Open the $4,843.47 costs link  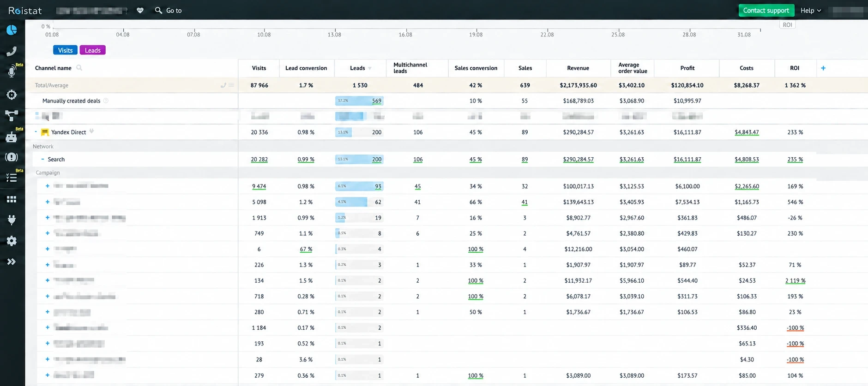[x=747, y=132]
